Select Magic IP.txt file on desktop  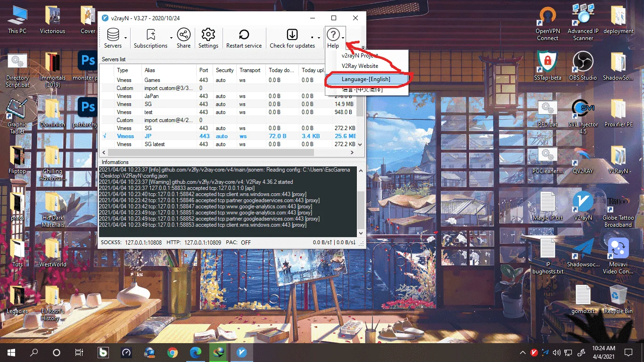coord(547,206)
